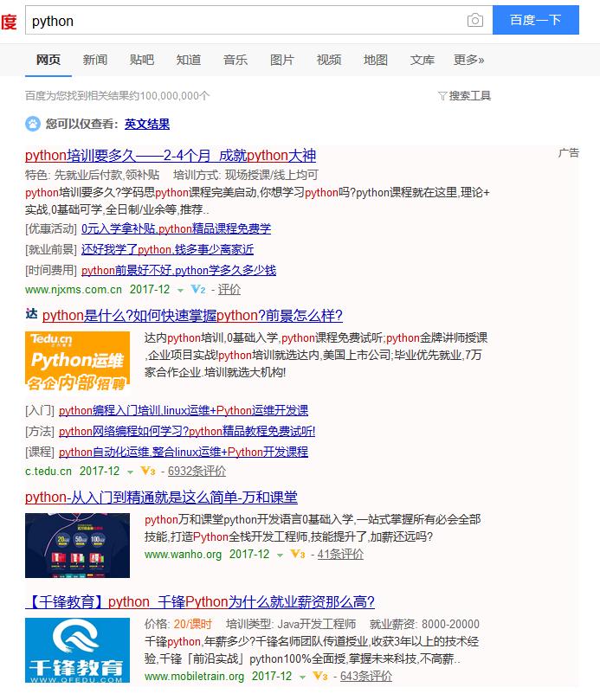The image size is (600, 700).
Task: Open result 【千锋教育】python 就业薪资
Action: [200, 601]
